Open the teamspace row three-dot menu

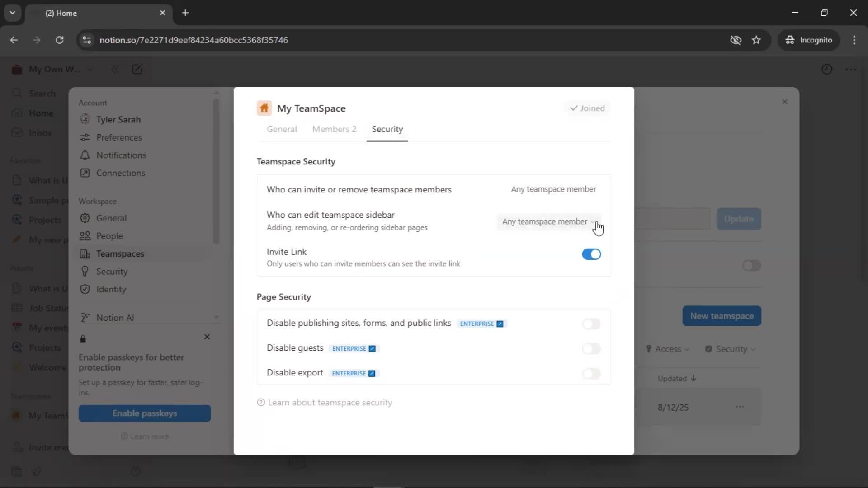740,407
